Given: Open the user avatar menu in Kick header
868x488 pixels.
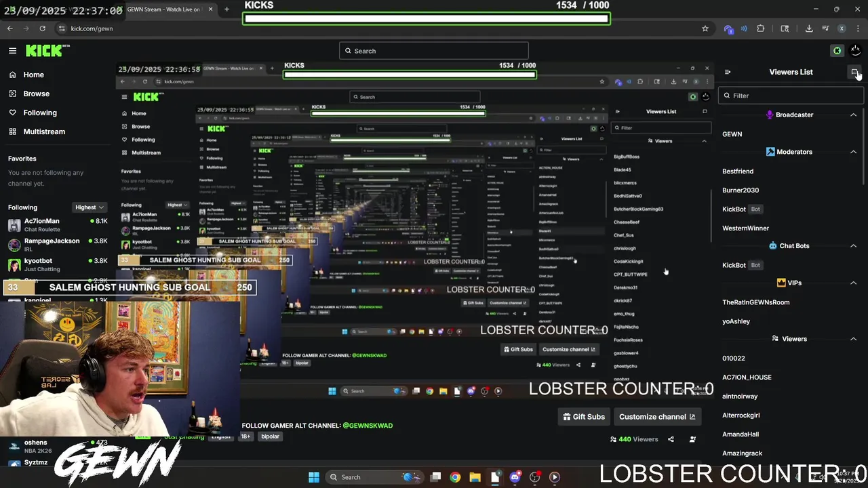Looking at the screenshot, I should point(856,51).
